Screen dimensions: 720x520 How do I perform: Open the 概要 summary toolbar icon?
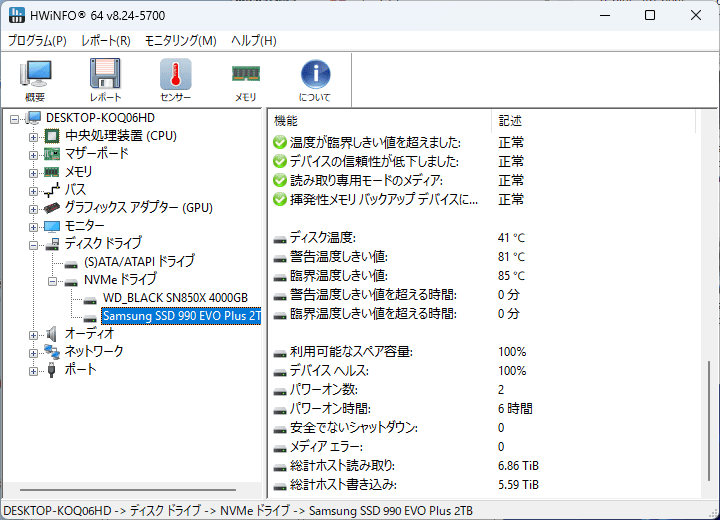click(x=35, y=79)
